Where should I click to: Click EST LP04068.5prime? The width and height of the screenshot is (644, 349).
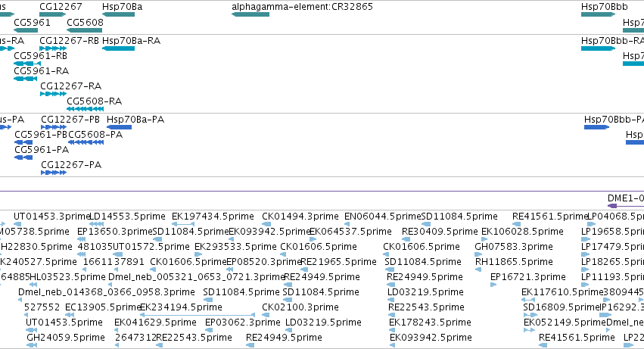pyautogui.click(x=615, y=217)
